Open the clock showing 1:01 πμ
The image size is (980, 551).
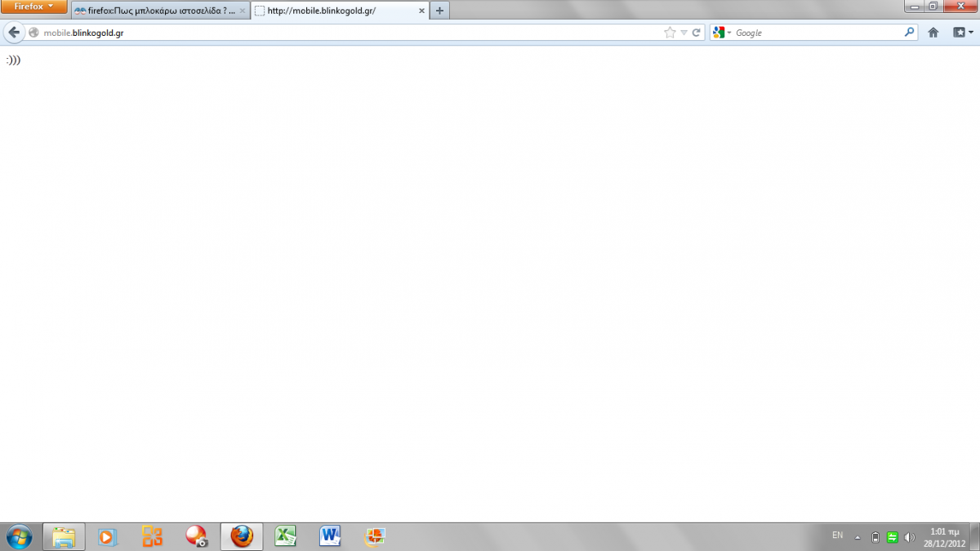click(944, 537)
